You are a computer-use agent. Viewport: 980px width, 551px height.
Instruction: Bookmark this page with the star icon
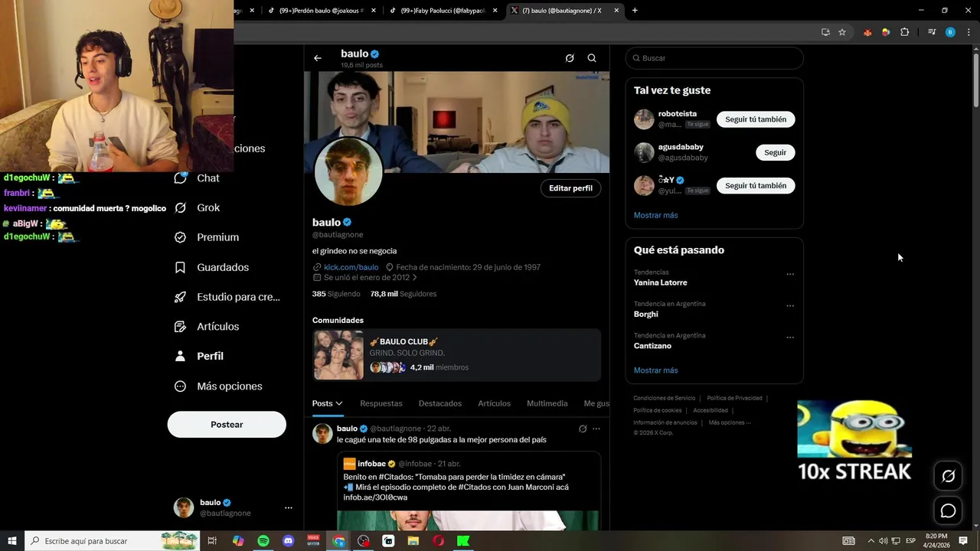pyautogui.click(x=842, y=32)
